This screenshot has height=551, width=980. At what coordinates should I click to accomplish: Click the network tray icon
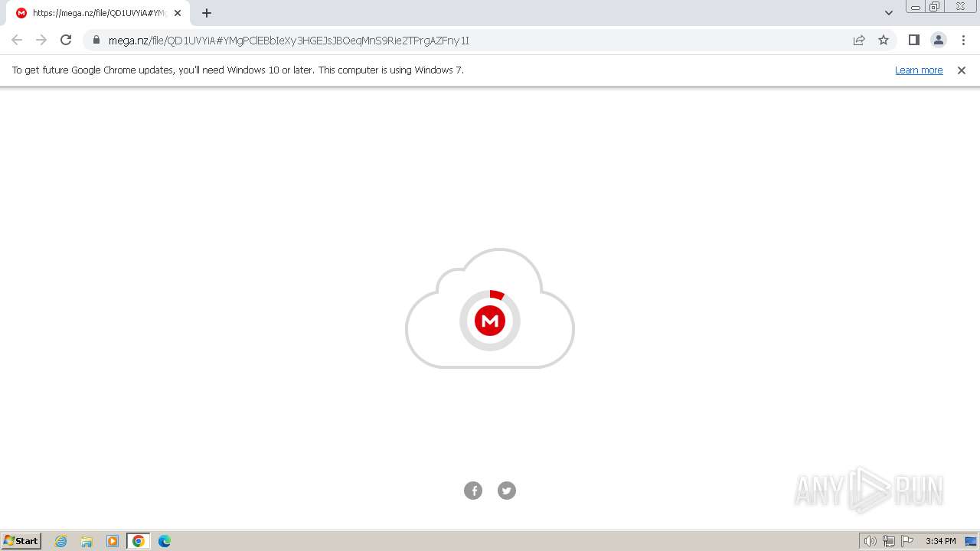pyautogui.click(x=889, y=541)
